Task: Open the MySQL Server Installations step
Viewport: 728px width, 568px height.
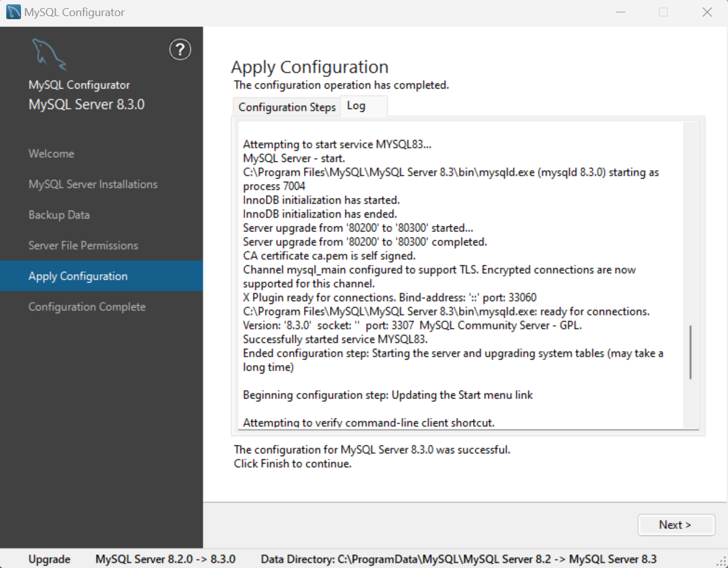Action: 93,184
